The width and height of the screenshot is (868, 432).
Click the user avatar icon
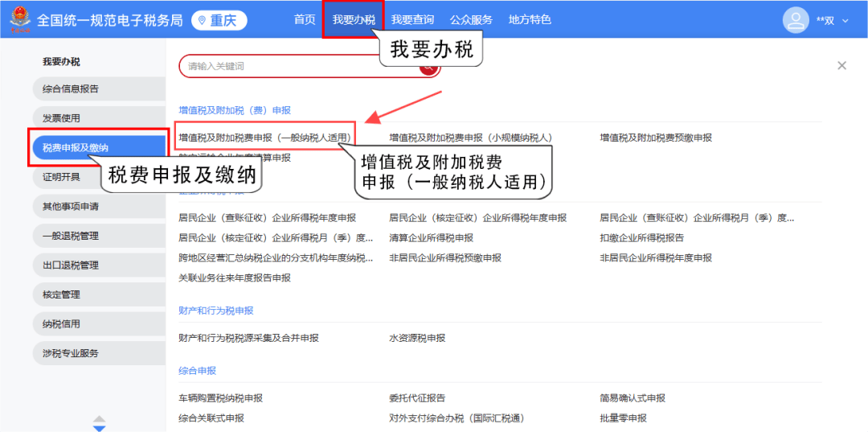tap(796, 20)
